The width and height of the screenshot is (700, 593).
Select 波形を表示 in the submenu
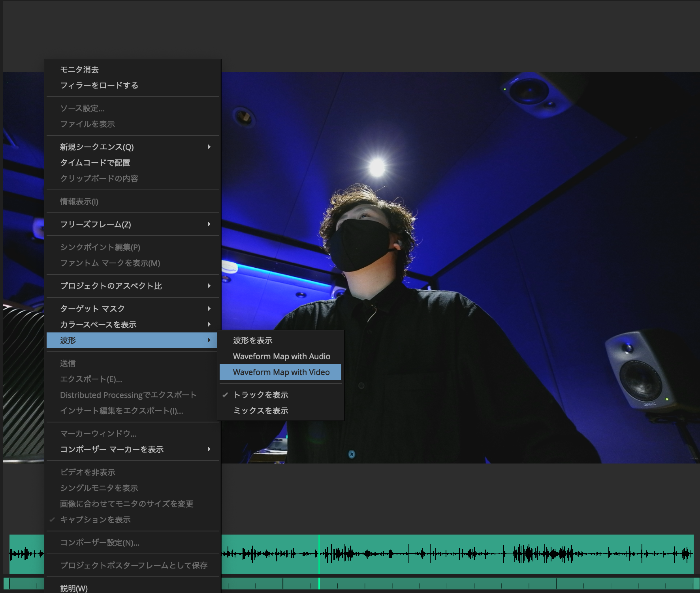(253, 340)
